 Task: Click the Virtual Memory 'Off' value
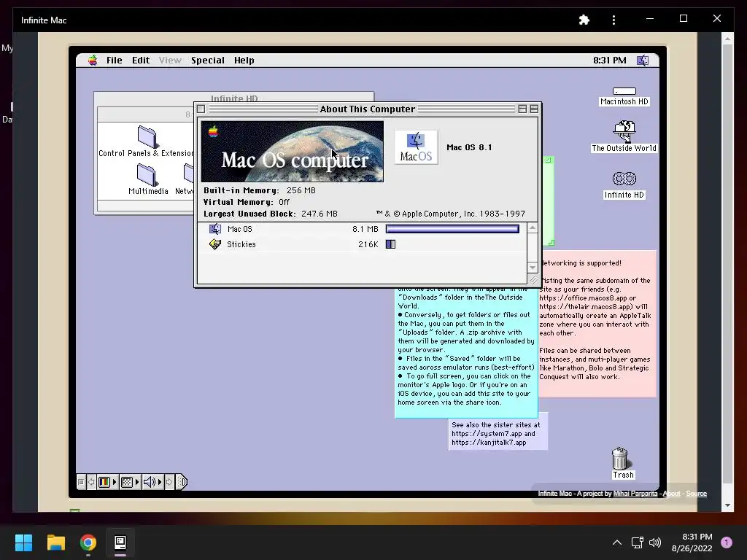tap(284, 202)
